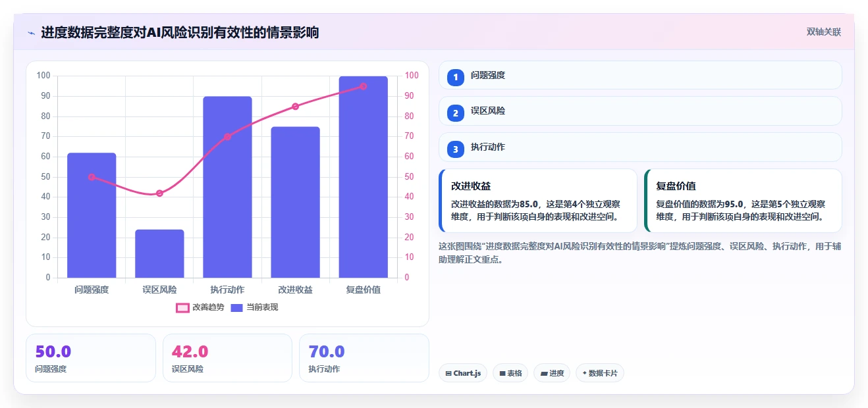Screen dimensions: 868x408
Task: Click the 表格 tag chip
Action: [510, 373]
